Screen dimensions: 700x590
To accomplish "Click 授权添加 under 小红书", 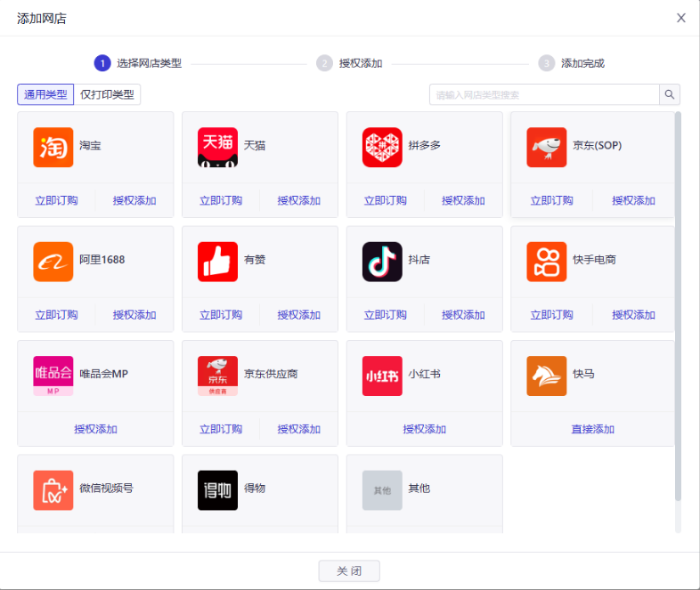I will tap(425, 429).
